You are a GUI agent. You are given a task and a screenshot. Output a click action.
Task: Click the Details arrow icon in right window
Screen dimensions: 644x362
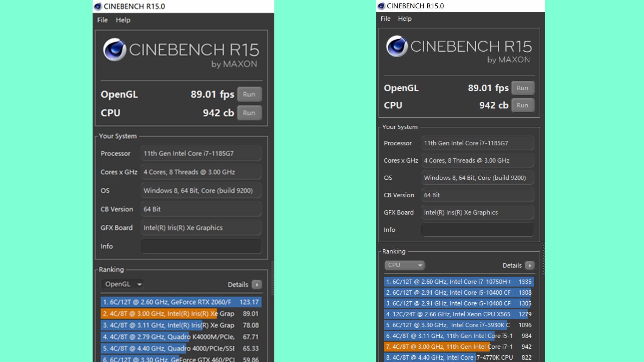[x=530, y=265]
